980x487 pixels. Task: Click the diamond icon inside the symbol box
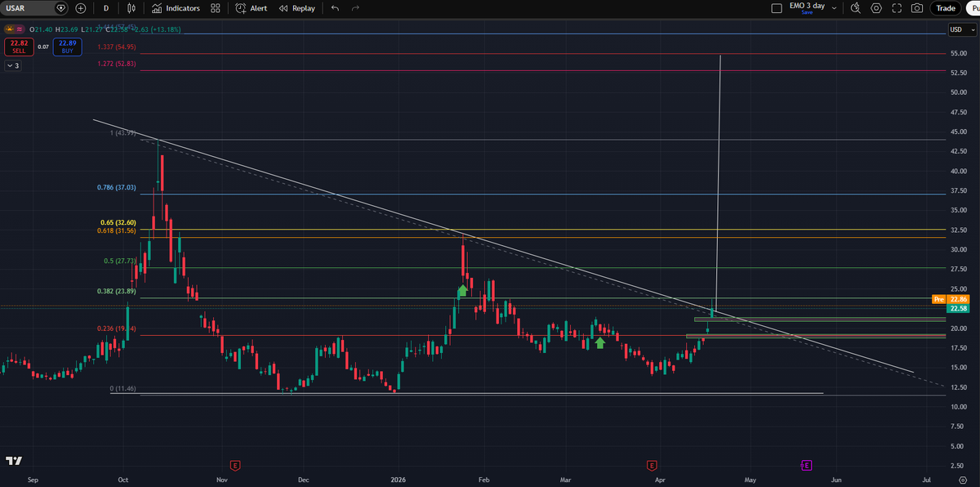[x=60, y=8]
